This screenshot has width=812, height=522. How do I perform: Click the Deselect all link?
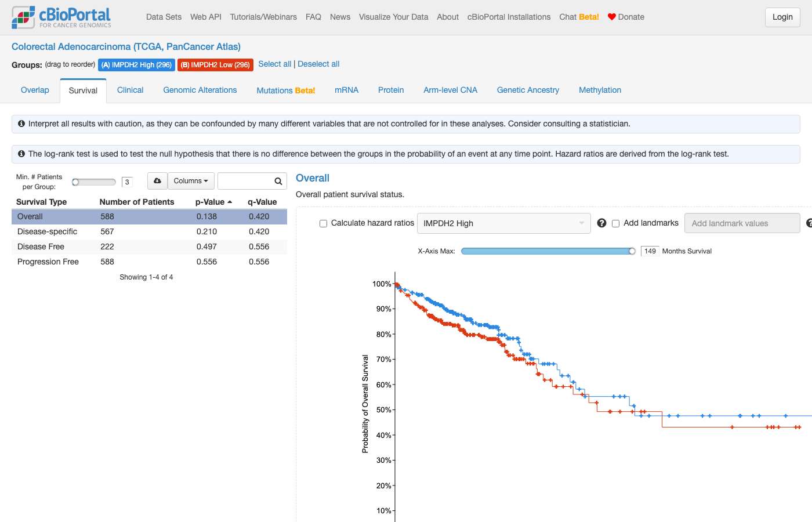coord(318,64)
